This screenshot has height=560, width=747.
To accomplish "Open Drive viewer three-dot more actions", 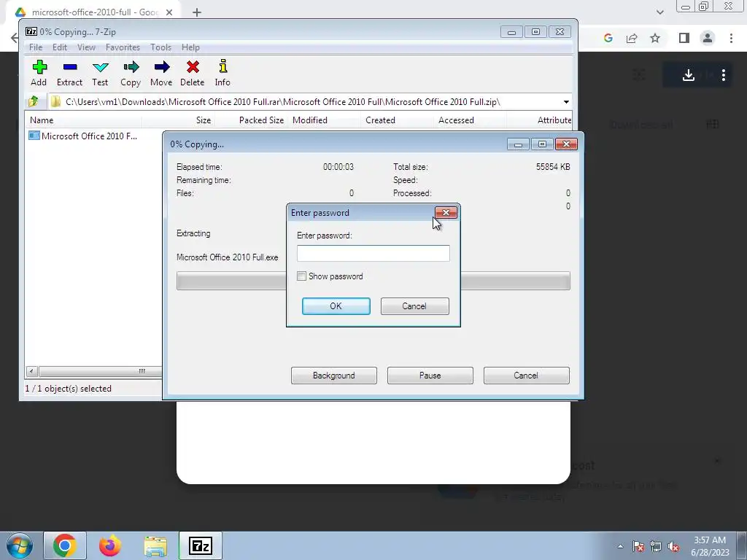I will [724, 75].
